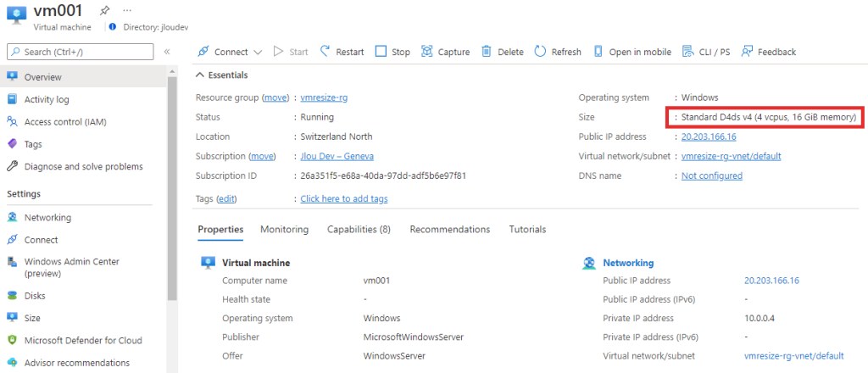Open the Recommendations tab
Image resolution: width=868 pixels, height=373 pixels.
coord(449,229)
